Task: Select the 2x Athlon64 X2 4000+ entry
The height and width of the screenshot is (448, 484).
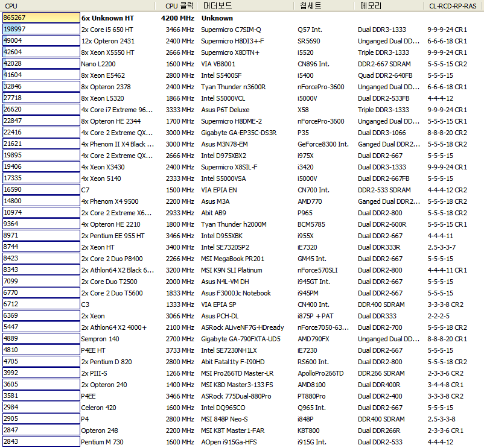Action: click(114, 327)
